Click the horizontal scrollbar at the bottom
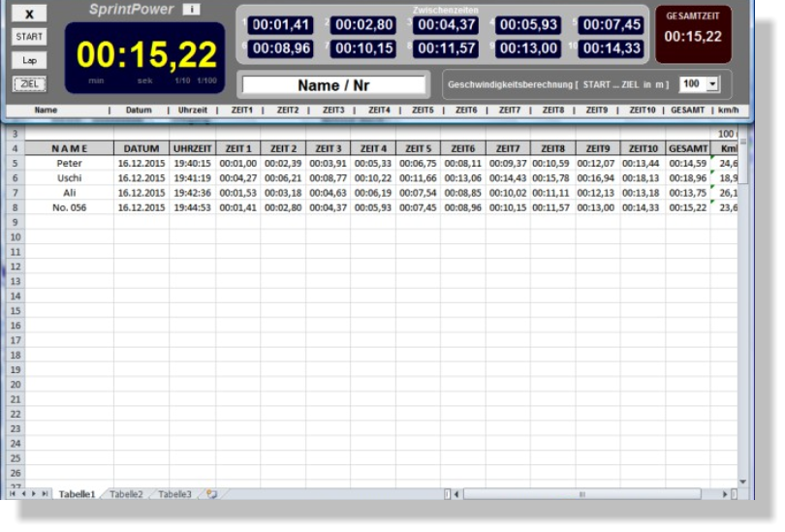Viewport: 785px width, 532px height. [581, 494]
